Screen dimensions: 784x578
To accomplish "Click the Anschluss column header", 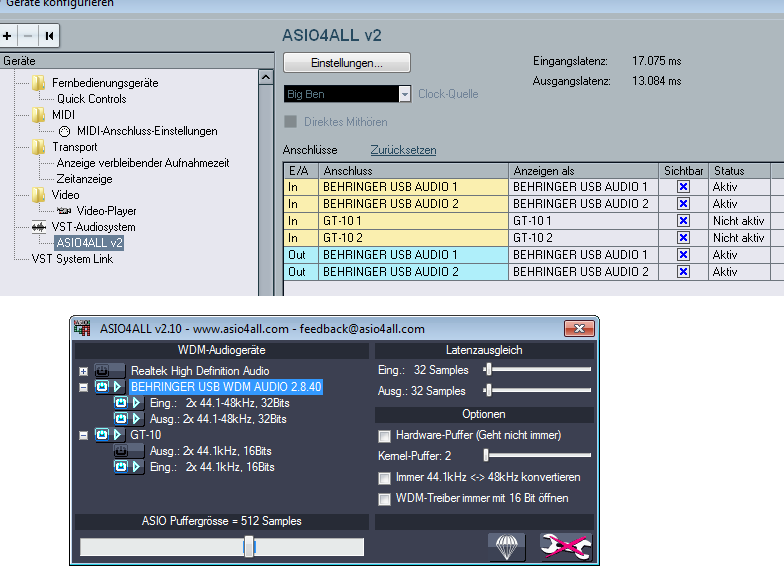I will click(x=414, y=170).
